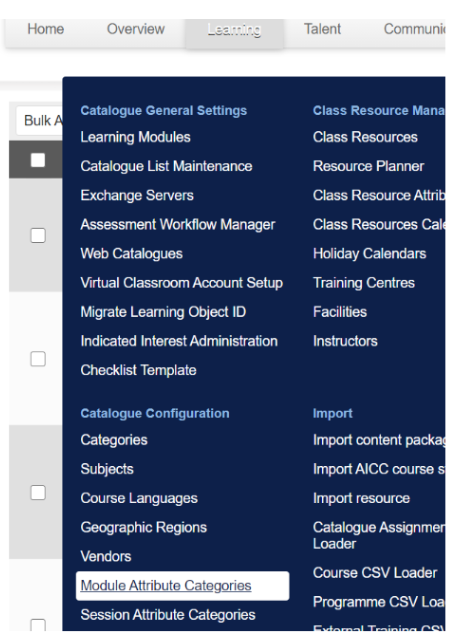
Task: Open the Instructors page
Action: click(x=345, y=341)
